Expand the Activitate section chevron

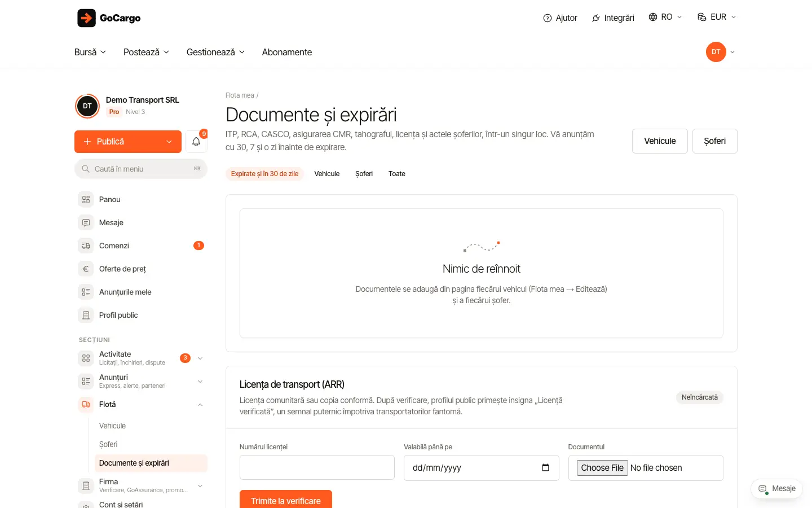pos(200,358)
